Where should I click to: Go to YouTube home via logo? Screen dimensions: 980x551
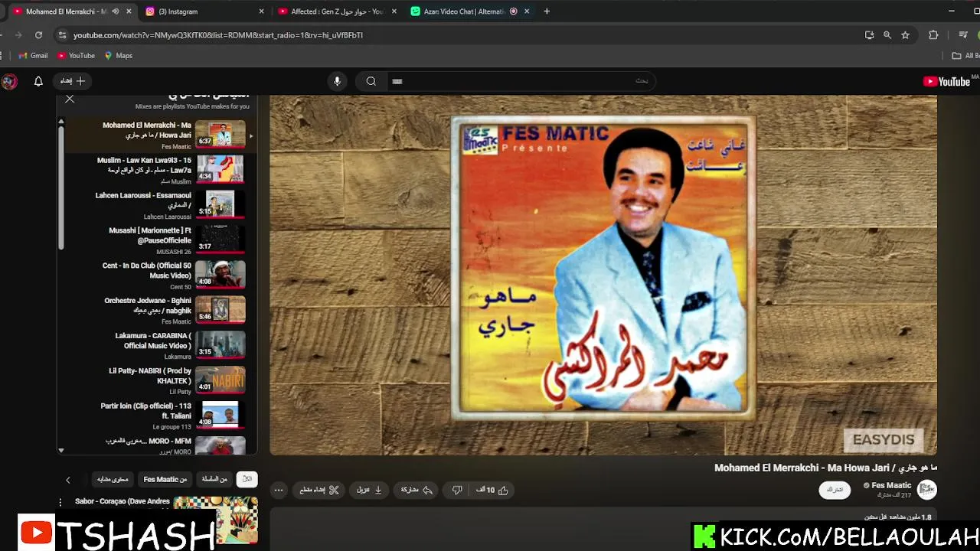(x=947, y=82)
